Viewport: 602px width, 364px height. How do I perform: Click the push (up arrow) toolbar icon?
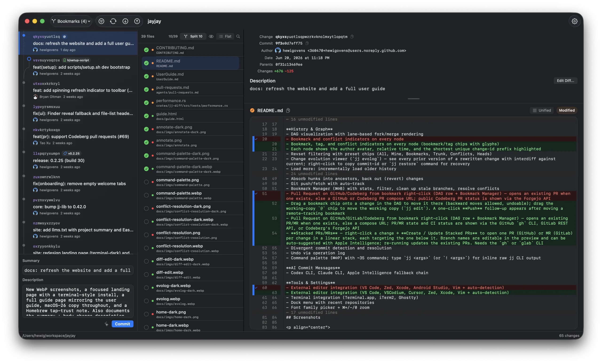[137, 21]
